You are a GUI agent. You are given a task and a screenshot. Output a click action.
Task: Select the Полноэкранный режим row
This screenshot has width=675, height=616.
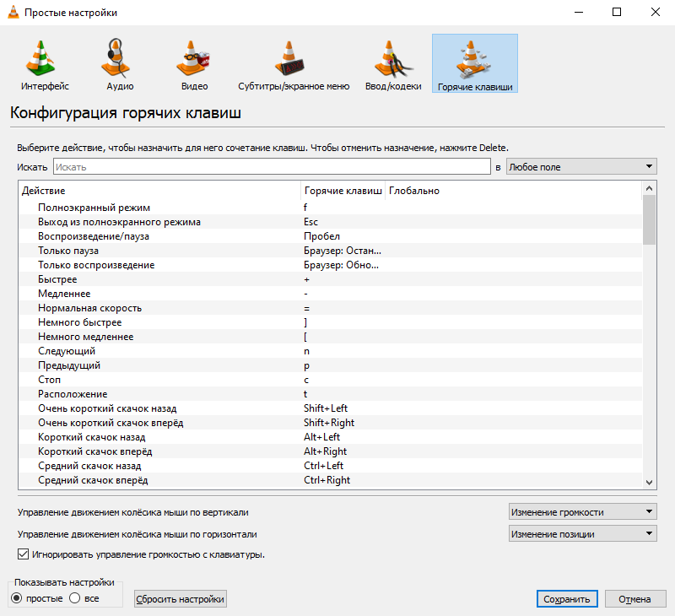pos(330,208)
